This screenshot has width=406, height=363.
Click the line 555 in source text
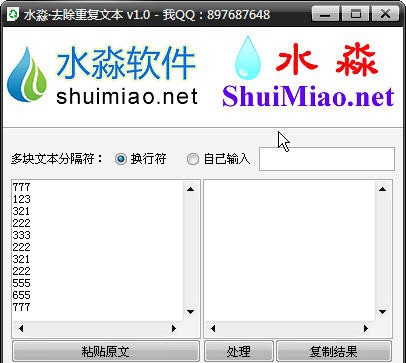[22, 283]
